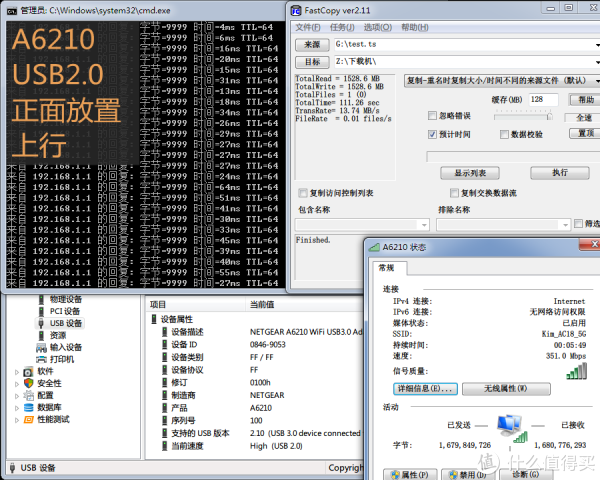The image size is (600, 480).
Task: Open the 排除名称 exclude filter dropdown
Action: point(565,225)
